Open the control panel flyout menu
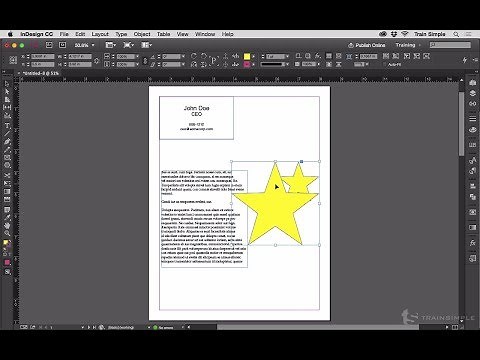This screenshot has height=360, width=480. (x=474, y=60)
